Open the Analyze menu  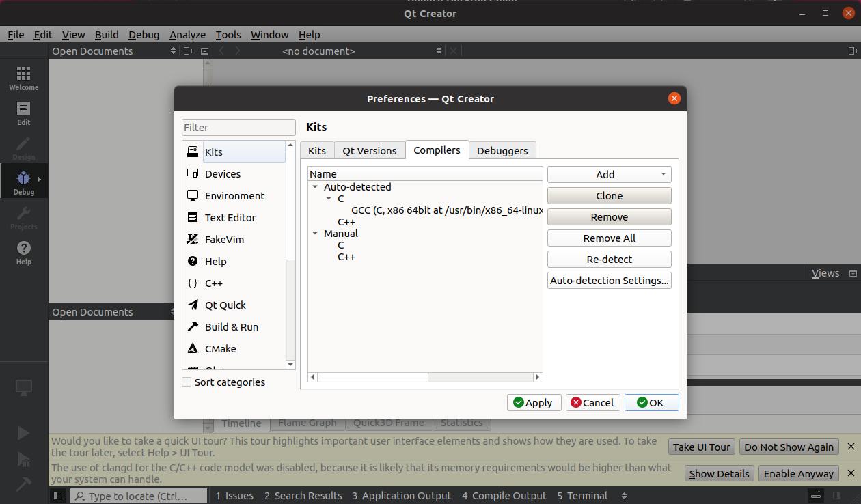click(187, 35)
